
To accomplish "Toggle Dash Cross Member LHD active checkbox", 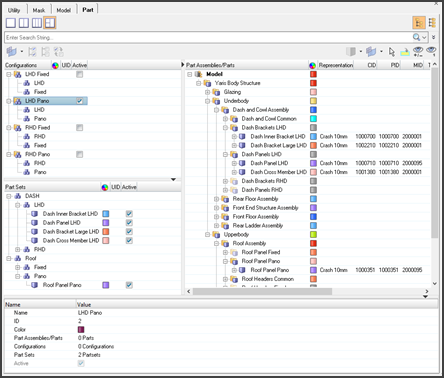I will [129, 241].
